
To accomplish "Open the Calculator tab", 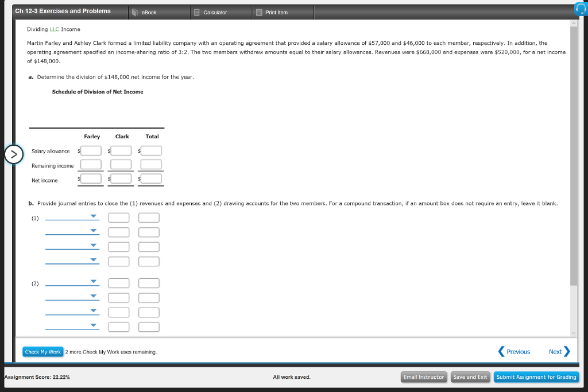I will [x=221, y=13].
